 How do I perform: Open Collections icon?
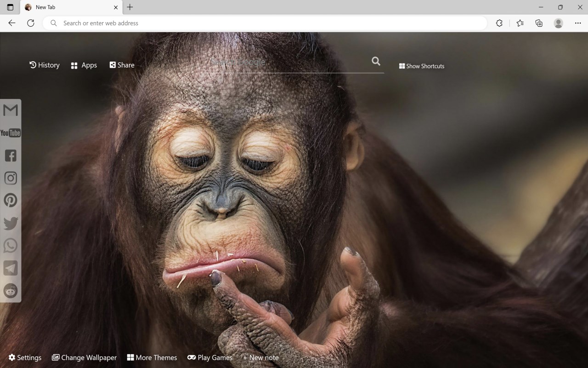coord(539,23)
